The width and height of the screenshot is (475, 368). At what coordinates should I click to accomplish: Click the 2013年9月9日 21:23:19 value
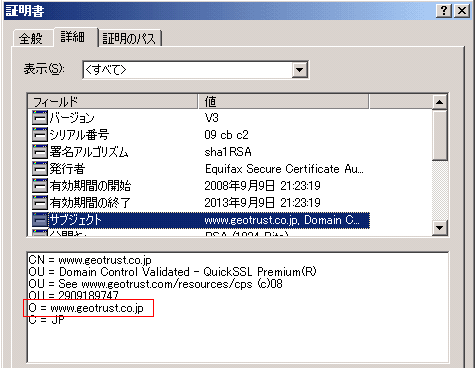[262, 202]
